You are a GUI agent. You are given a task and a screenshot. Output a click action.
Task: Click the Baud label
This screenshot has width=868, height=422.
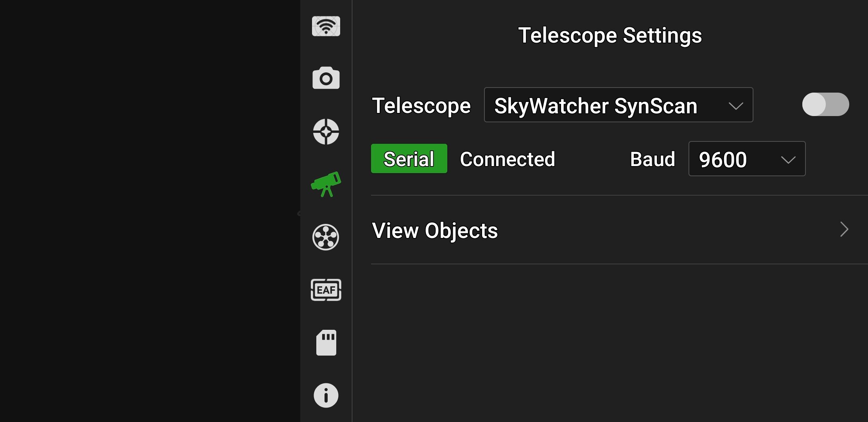pos(652,159)
